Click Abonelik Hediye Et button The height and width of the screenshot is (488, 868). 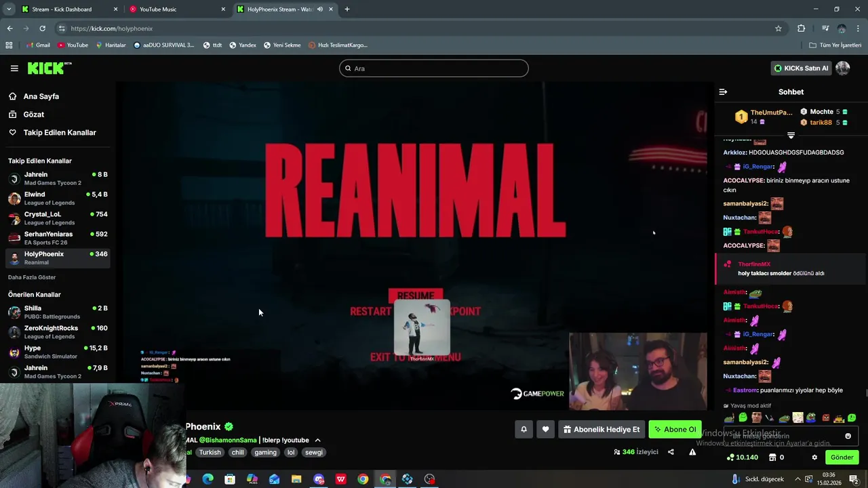click(601, 429)
